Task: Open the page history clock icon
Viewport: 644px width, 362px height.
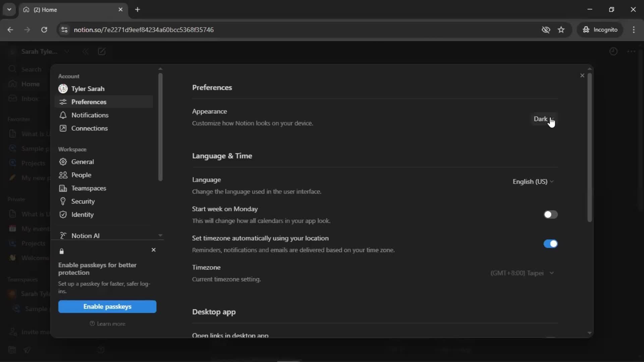Action: (x=613, y=51)
